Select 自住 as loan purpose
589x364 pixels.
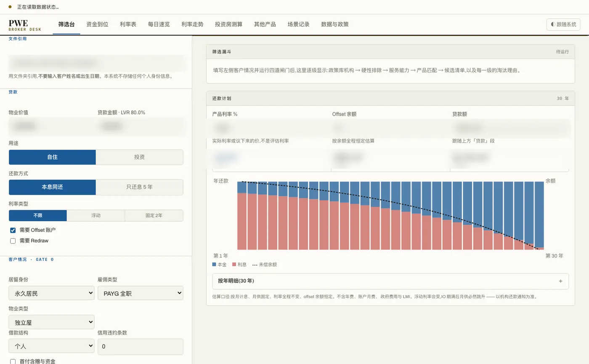click(x=52, y=157)
